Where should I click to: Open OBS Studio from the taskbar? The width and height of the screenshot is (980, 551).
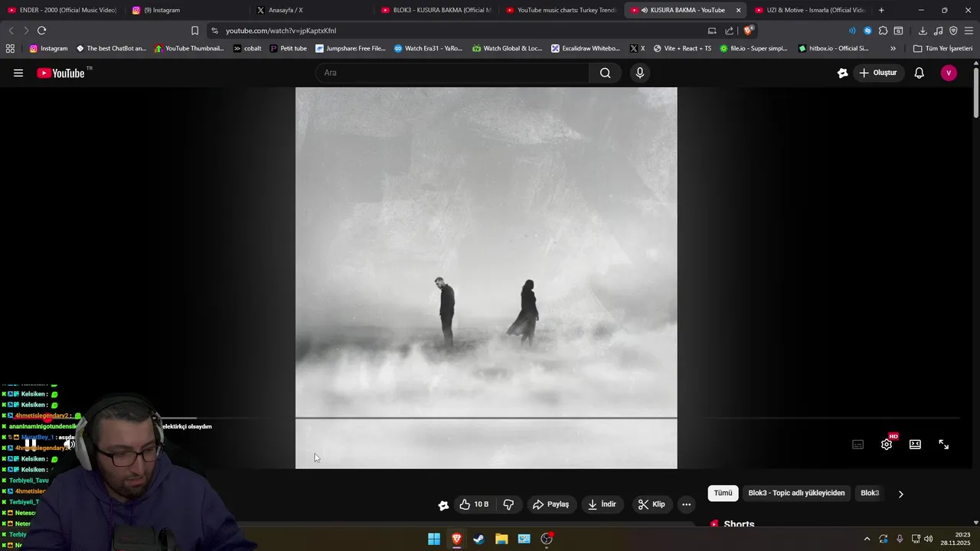point(547,539)
